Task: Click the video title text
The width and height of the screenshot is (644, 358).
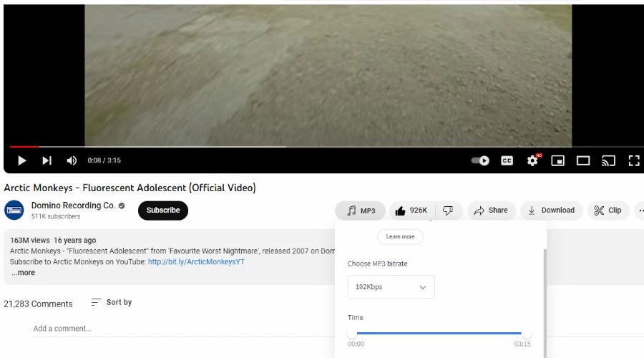Action: pyautogui.click(x=130, y=188)
